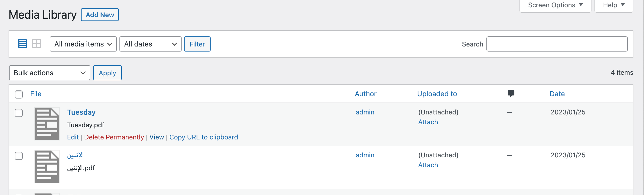644x195 pixels.
Task: Open the الإثنين PDF document thumbnail
Action: point(47,167)
